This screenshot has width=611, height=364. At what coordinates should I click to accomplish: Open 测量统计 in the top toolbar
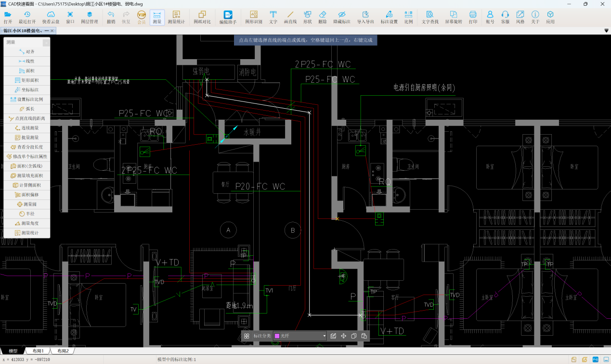pos(176,17)
